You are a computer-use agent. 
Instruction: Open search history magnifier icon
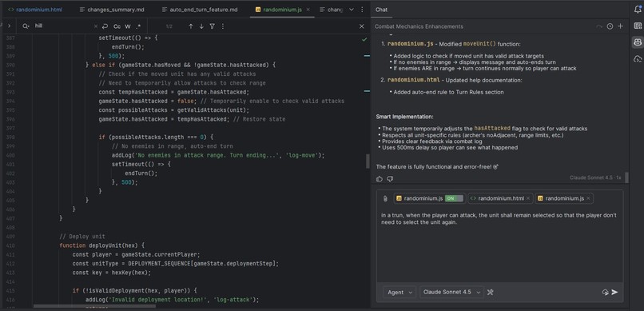(26, 26)
